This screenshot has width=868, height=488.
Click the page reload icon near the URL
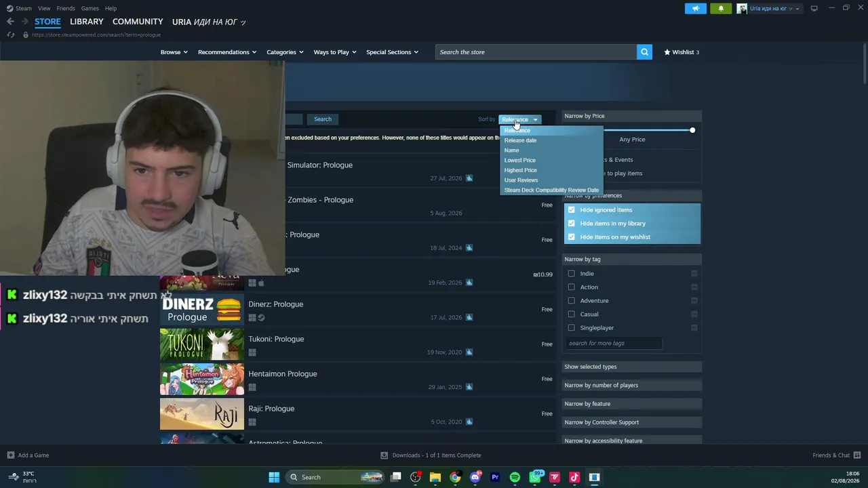click(x=10, y=35)
